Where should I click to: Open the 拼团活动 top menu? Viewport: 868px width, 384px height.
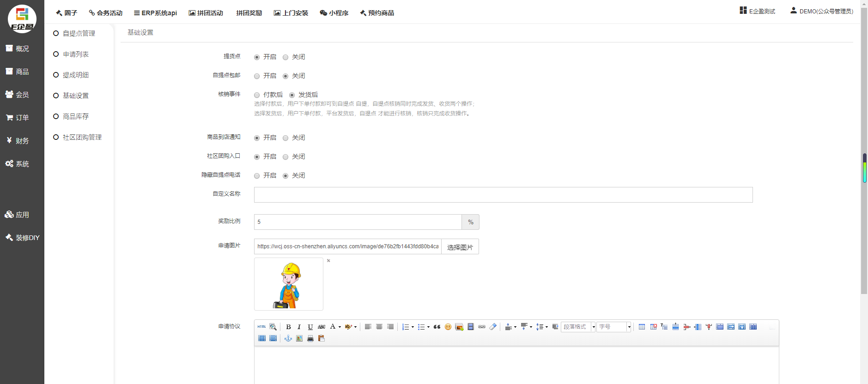pos(206,13)
